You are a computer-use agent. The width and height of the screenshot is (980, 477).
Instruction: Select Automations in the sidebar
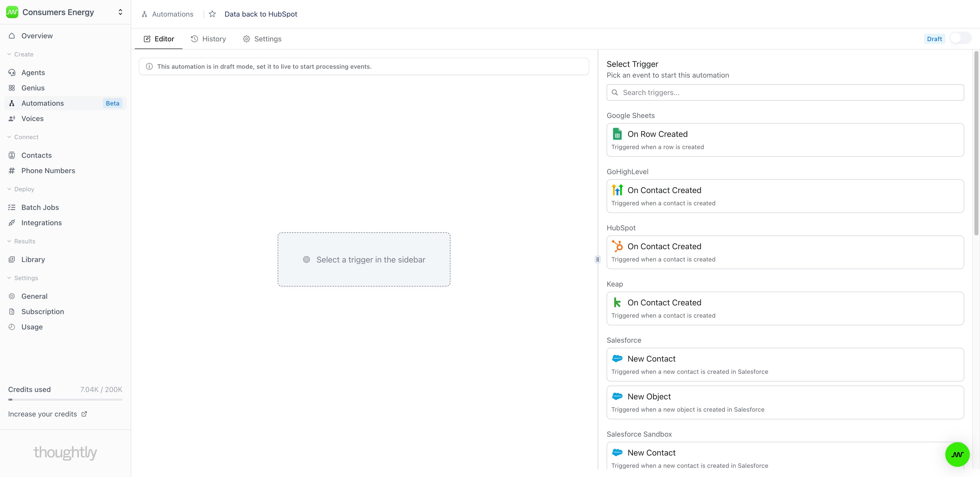[x=65, y=103]
